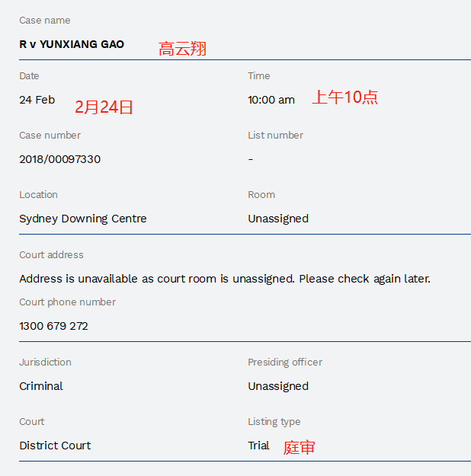The height and width of the screenshot is (476, 471).
Task: Click the red 2月24日 annotation
Action: pos(104,107)
